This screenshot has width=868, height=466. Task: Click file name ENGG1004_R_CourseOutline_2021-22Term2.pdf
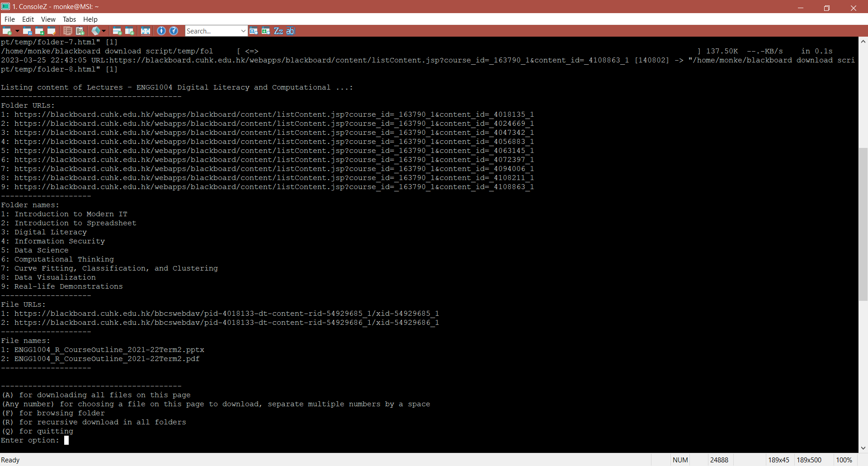coord(107,359)
